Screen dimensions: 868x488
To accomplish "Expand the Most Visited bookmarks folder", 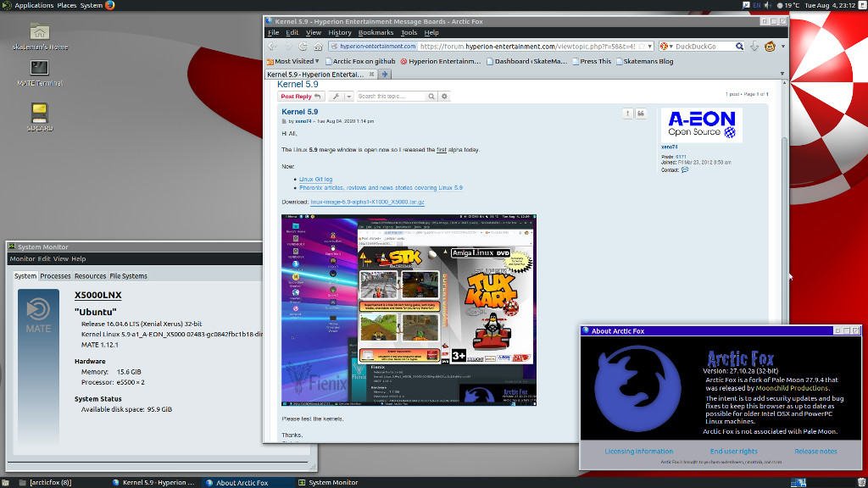I will [292, 61].
